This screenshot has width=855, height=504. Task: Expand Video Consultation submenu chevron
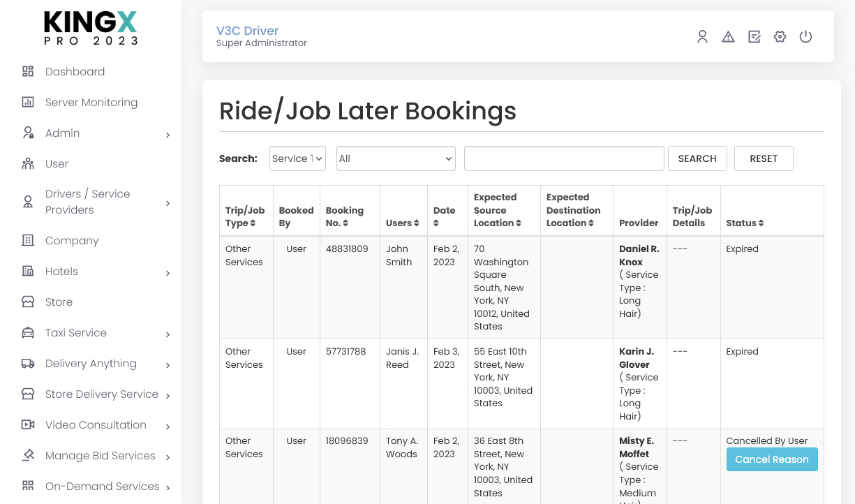(168, 427)
